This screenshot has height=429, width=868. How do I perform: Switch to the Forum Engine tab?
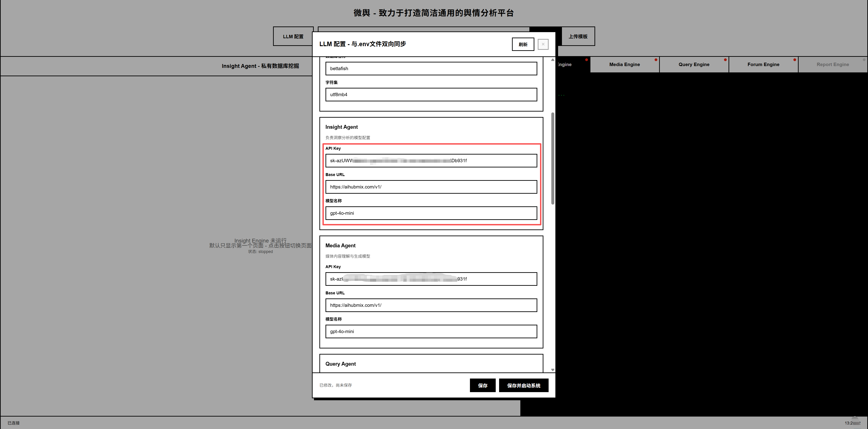coord(763,64)
